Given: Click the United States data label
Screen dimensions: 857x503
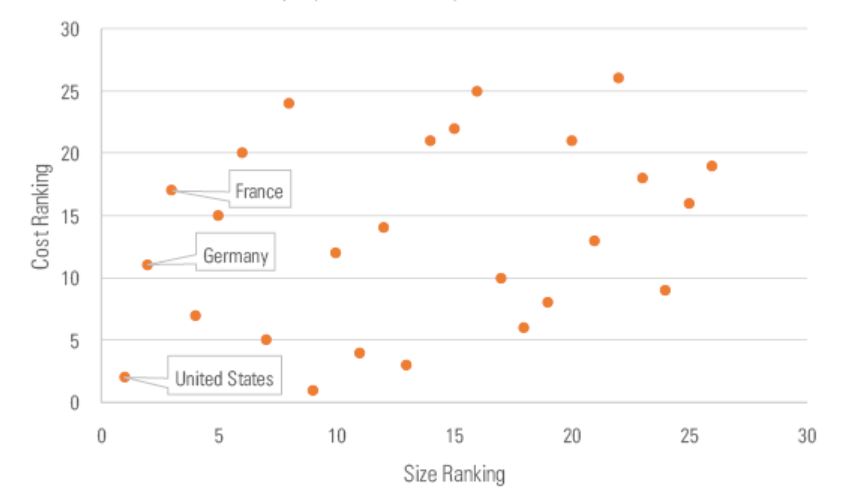Looking at the screenshot, I should pyautogui.click(x=224, y=379).
